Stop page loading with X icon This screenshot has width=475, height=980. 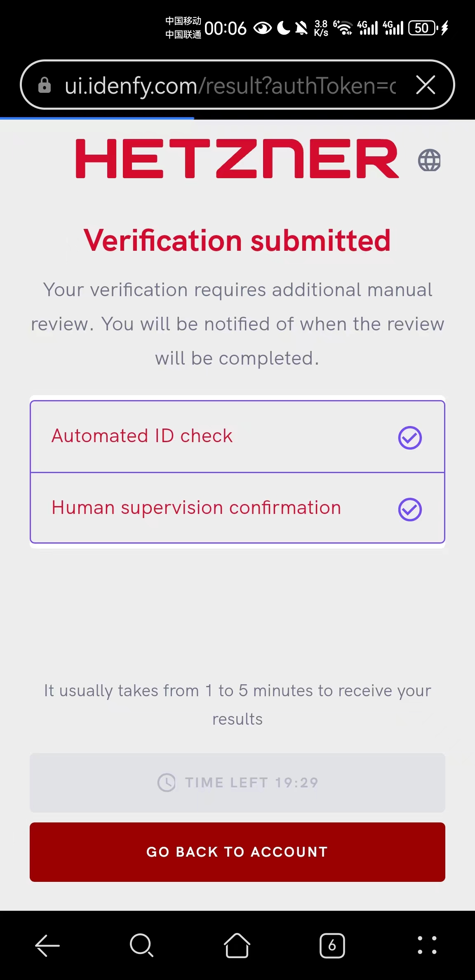(x=426, y=85)
